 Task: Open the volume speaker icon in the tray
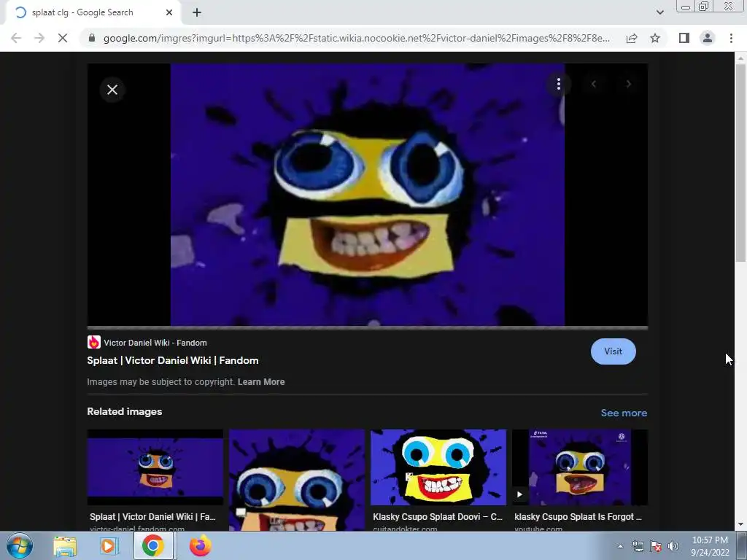(673, 547)
